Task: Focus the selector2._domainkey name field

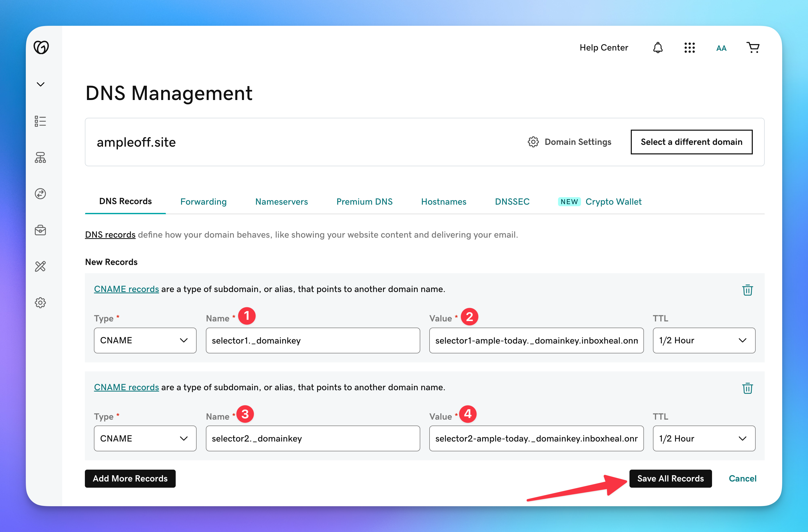Action: 312,438
